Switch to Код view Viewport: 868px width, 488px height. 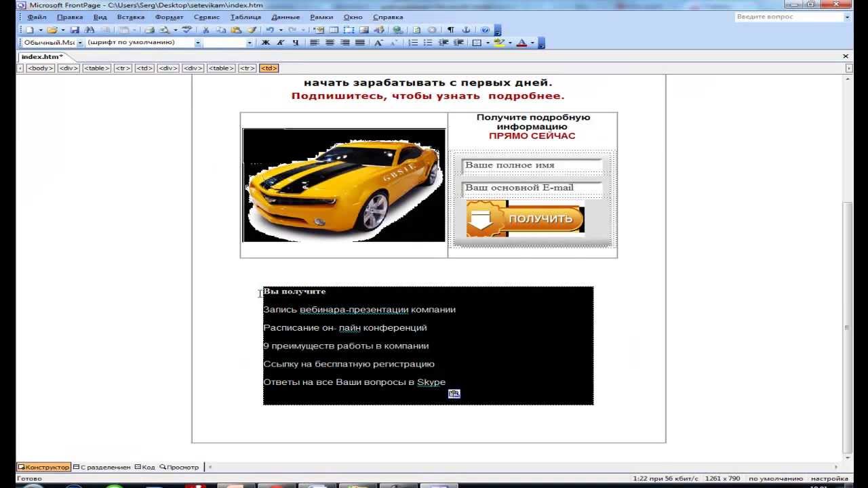coord(144,467)
